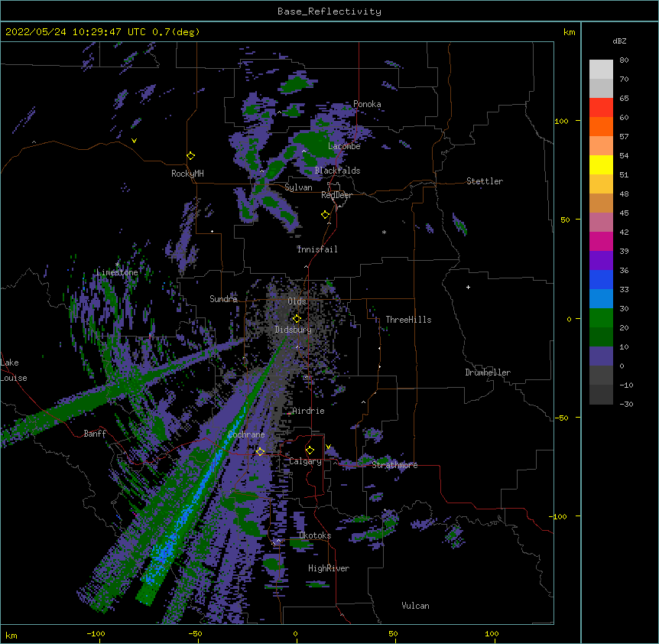The height and width of the screenshot is (644, 659).
Task: Select the orange 57-60 dBZ legend swatch
Action: pyautogui.click(x=601, y=126)
